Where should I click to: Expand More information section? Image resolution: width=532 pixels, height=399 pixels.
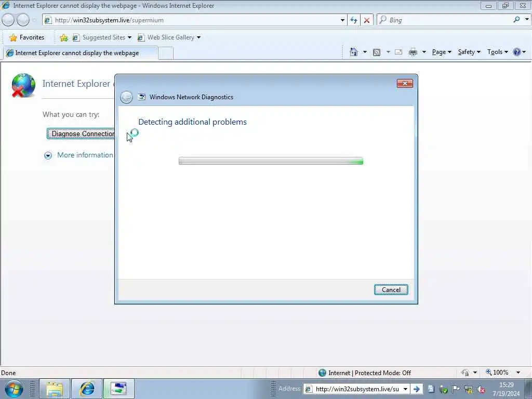[79, 155]
